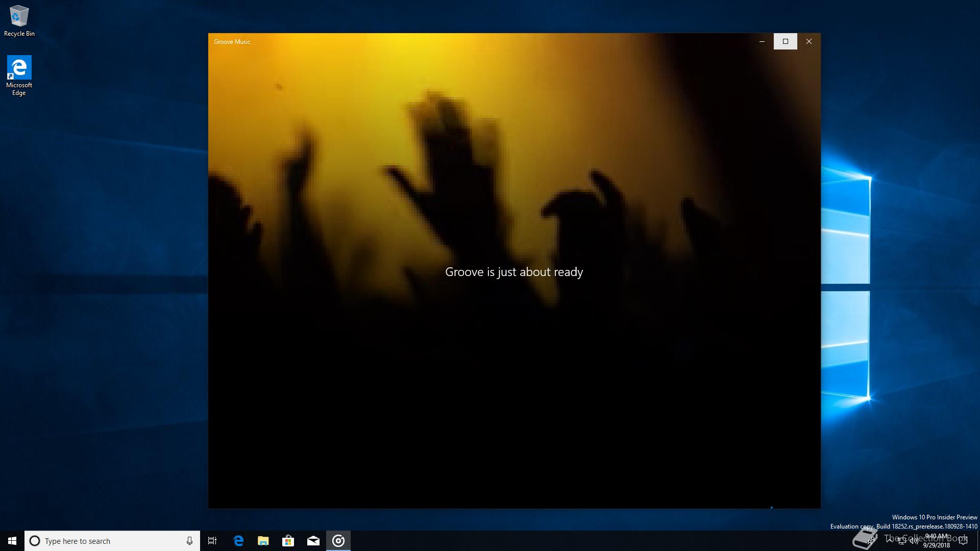Image resolution: width=980 pixels, height=551 pixels.
Task: Click the 'Type here to search' box
Action: pos(112,541)
